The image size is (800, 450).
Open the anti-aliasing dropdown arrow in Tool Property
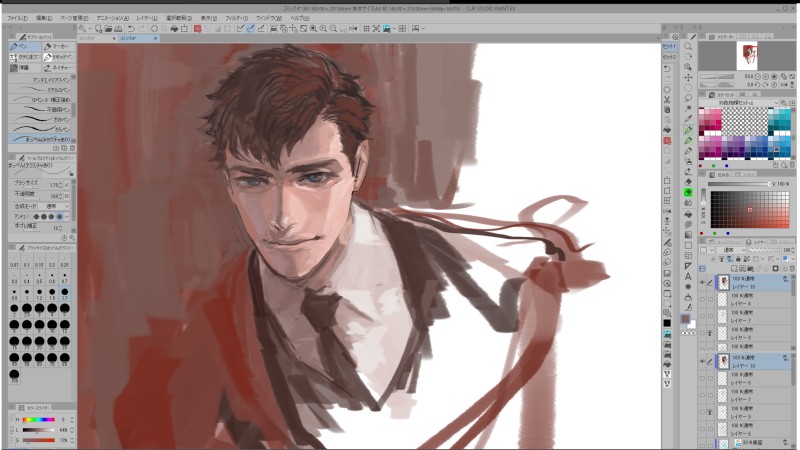(x=67, y=217)
